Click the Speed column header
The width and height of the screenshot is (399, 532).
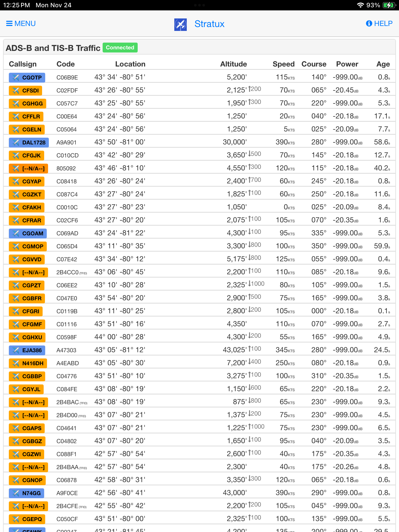pos(283,64)
